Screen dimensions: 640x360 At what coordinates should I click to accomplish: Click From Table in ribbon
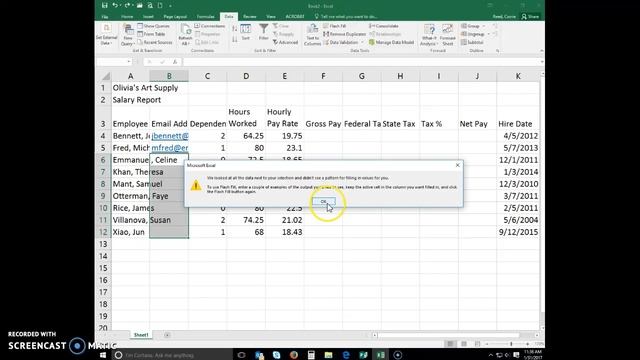151,34
